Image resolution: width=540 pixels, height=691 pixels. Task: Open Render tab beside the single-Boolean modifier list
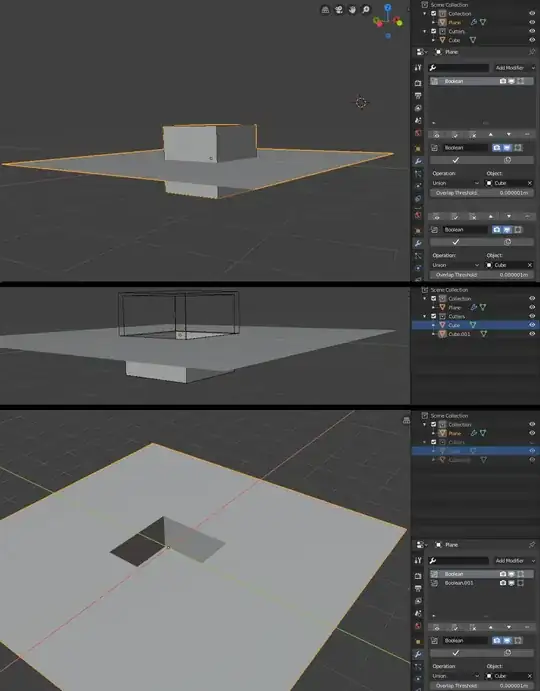418,83
